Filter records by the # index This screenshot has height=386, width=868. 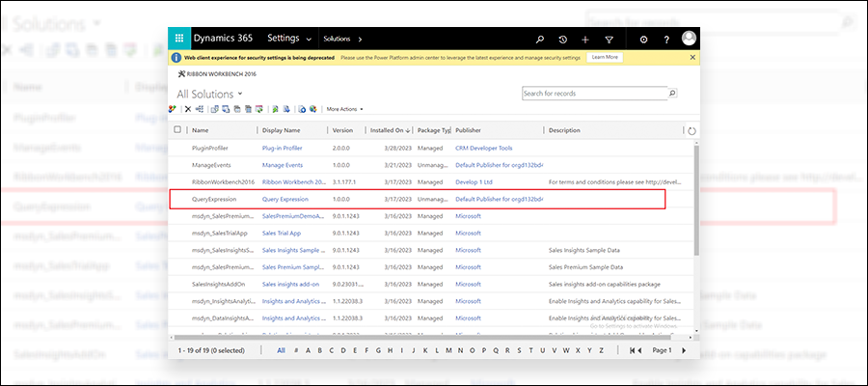297,350
